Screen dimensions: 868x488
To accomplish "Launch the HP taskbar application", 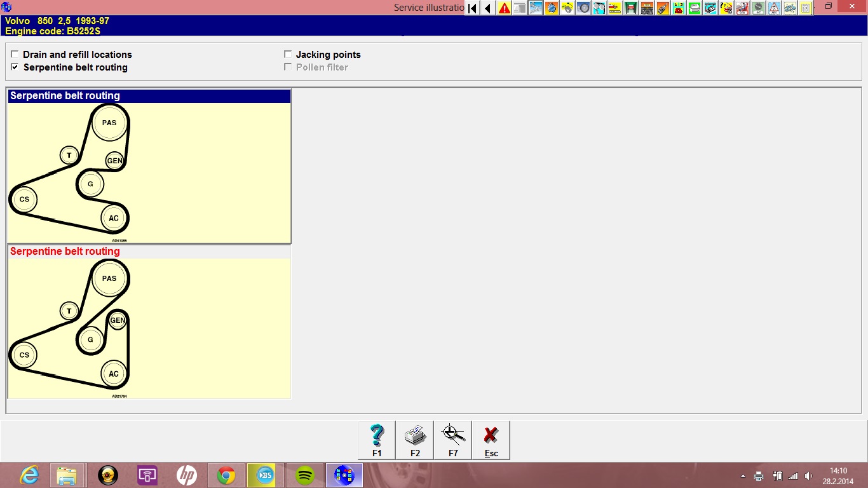I will pyautogui.click(x=187, y=475).
